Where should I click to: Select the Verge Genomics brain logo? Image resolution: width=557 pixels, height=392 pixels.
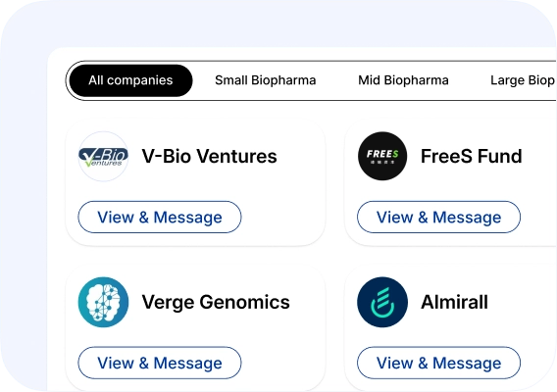pos(103,302)
